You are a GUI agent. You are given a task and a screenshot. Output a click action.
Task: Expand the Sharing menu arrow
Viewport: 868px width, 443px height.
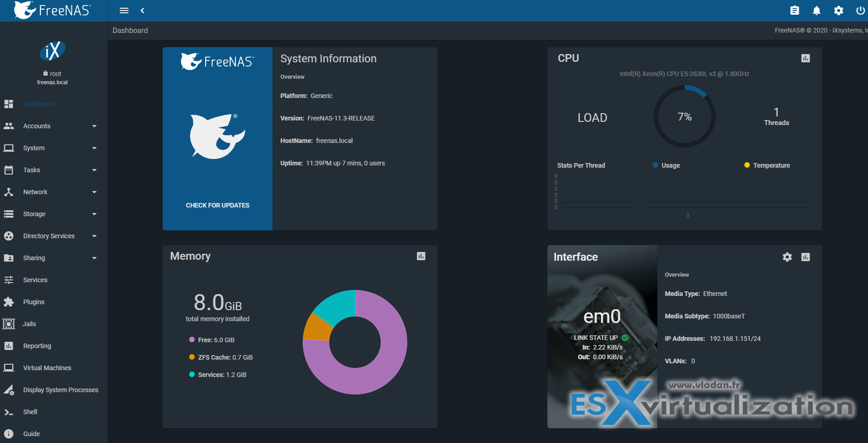(x=94, y=258)
